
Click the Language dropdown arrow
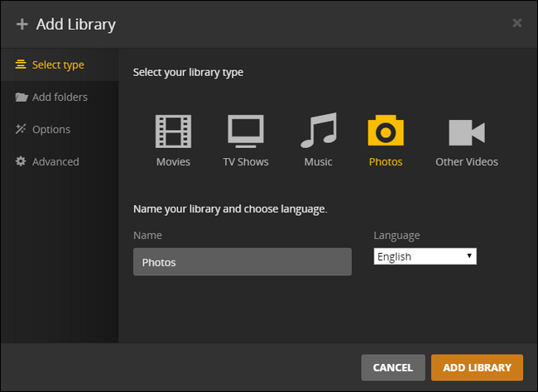coord(470,256)
